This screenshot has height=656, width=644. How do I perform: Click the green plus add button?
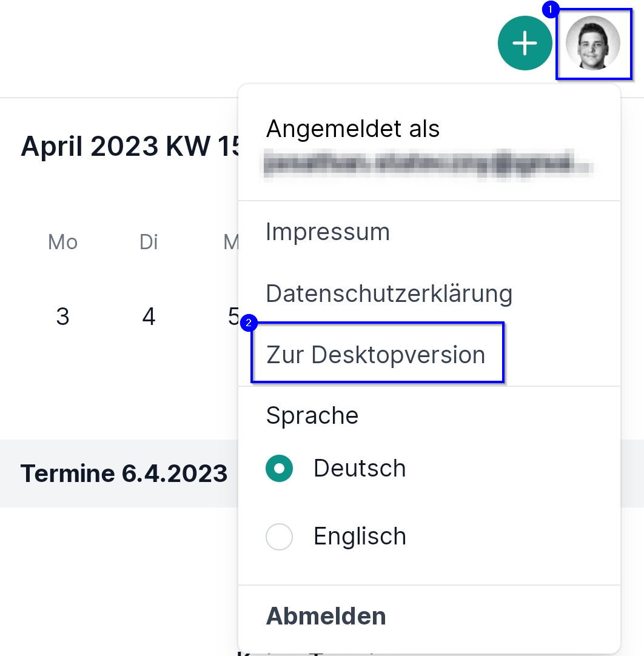pyautogui.click(x=525, y=44)
